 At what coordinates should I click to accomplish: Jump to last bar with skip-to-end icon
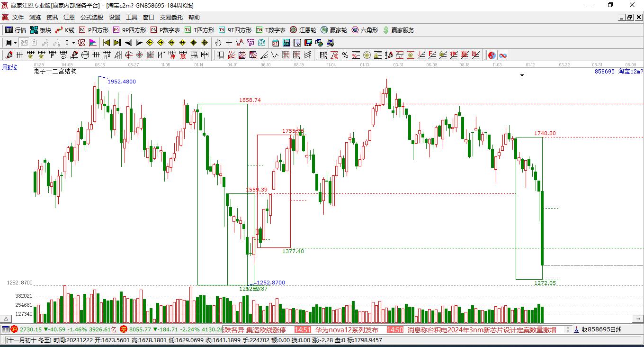tap(117, 43)
